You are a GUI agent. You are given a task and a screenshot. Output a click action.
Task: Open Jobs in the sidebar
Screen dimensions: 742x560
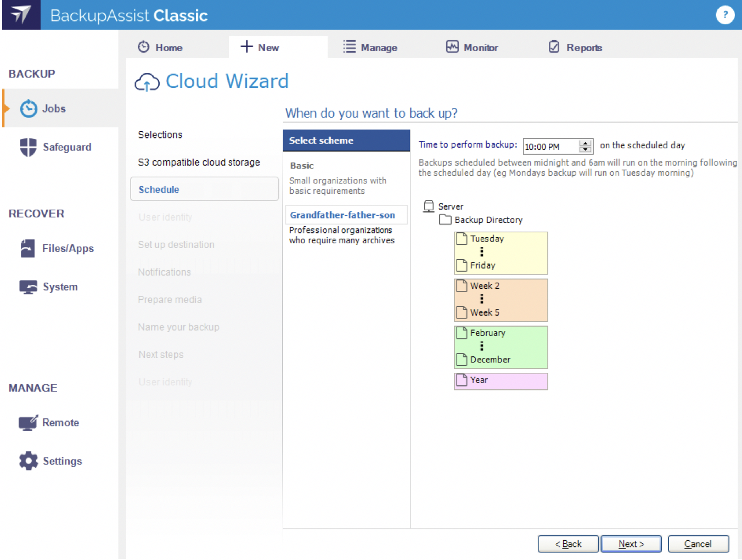(x=60, y=108)
